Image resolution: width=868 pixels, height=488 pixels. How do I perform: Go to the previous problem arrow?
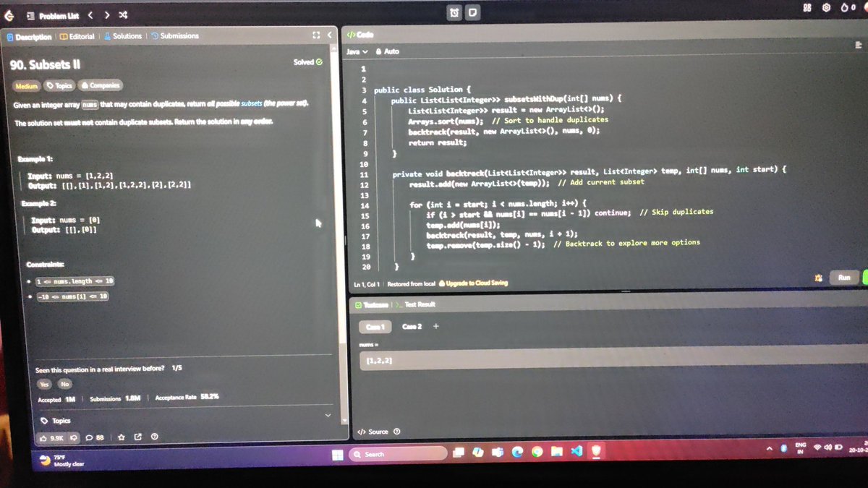tap(90, 15)
